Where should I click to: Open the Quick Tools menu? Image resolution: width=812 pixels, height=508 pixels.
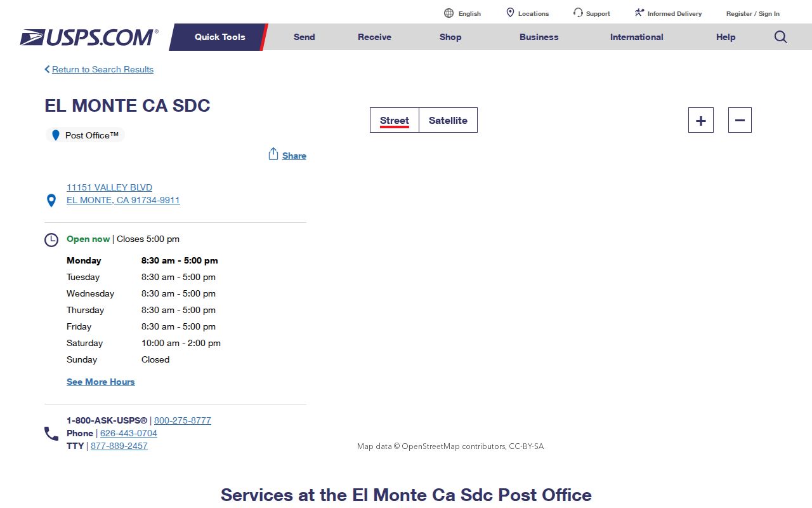219,37
